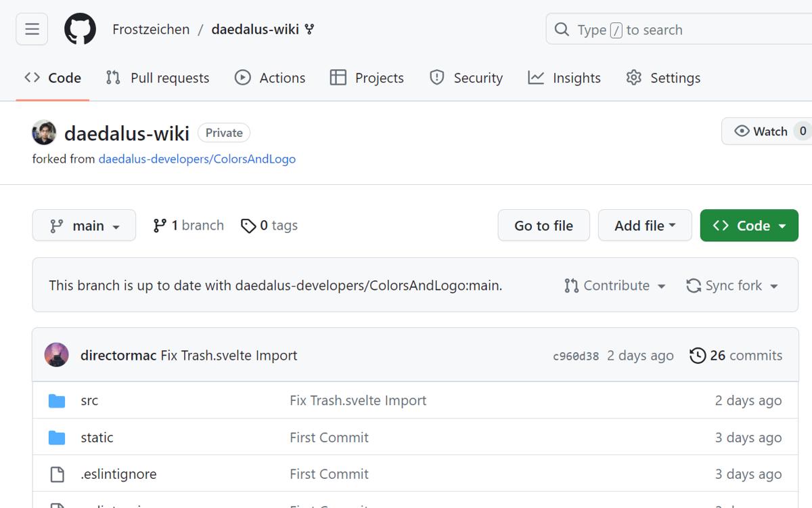Click the fork icon beside daedalus-wiki

309,29
